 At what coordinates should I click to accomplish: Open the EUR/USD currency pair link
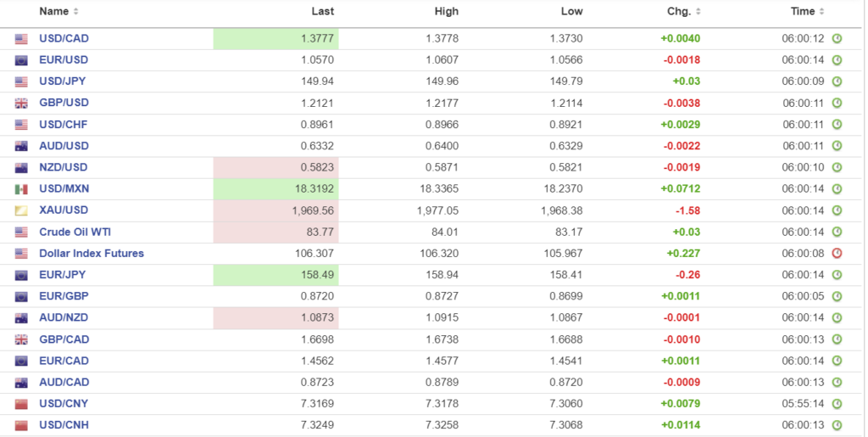tap(64, 59)
